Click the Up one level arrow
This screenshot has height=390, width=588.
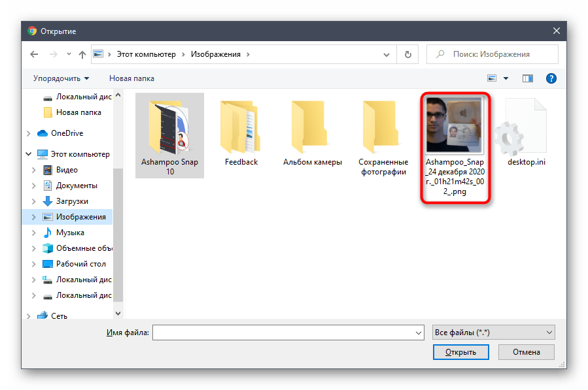(82, 55)
